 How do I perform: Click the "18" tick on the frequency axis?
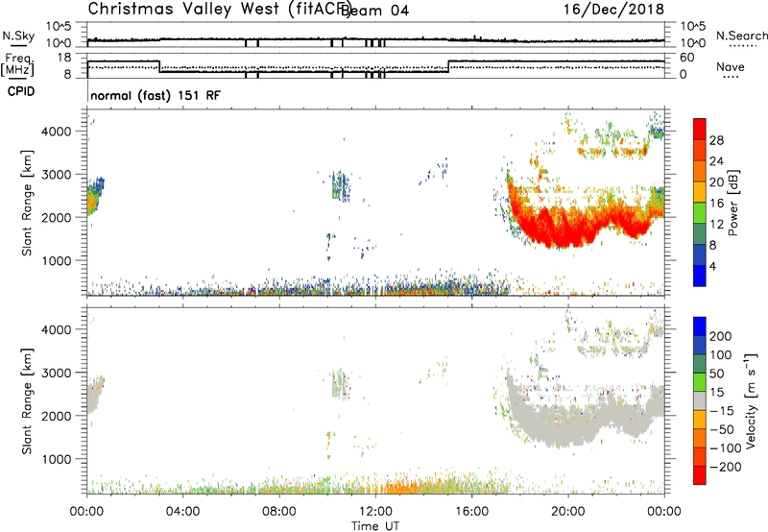64,58
